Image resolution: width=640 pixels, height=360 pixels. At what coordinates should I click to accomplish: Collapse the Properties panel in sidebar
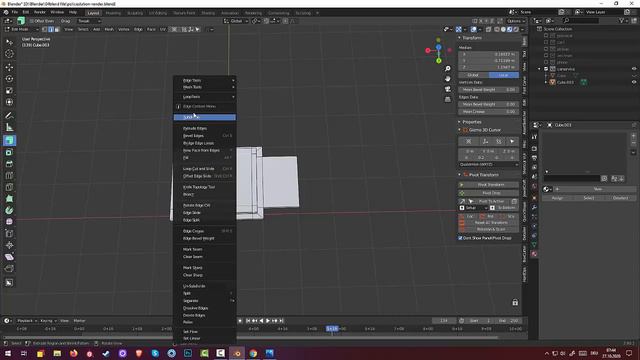(460, 122)
